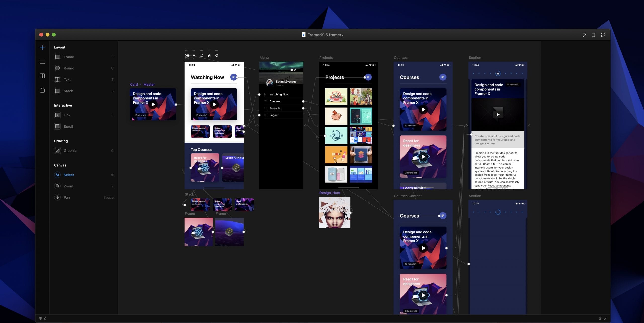Select the Round tool
Screen dimensions: 644x323
(84, 68)
